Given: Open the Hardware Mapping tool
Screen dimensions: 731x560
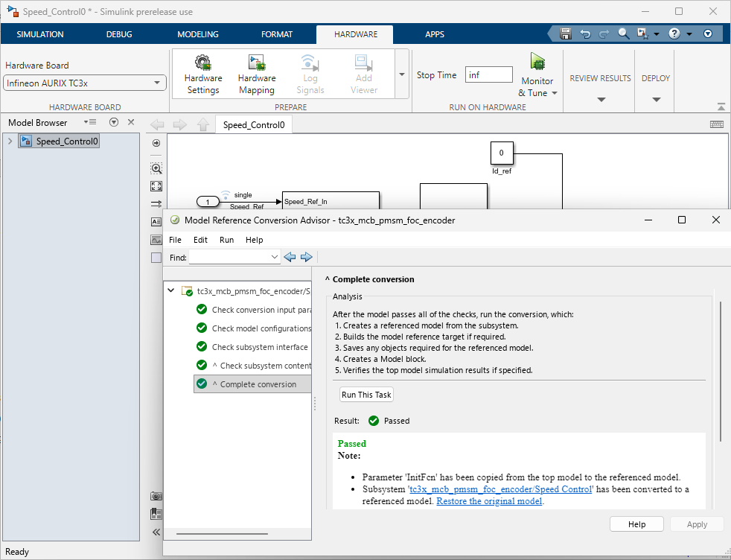Looking at the screenshot, I should point(257,73).
